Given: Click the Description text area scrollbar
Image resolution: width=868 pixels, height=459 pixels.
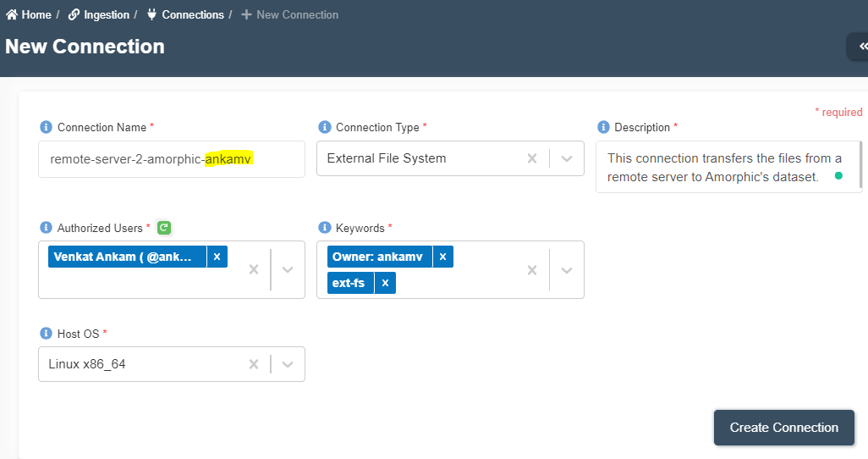Looking at the screenshot, I should coord(860,164).
